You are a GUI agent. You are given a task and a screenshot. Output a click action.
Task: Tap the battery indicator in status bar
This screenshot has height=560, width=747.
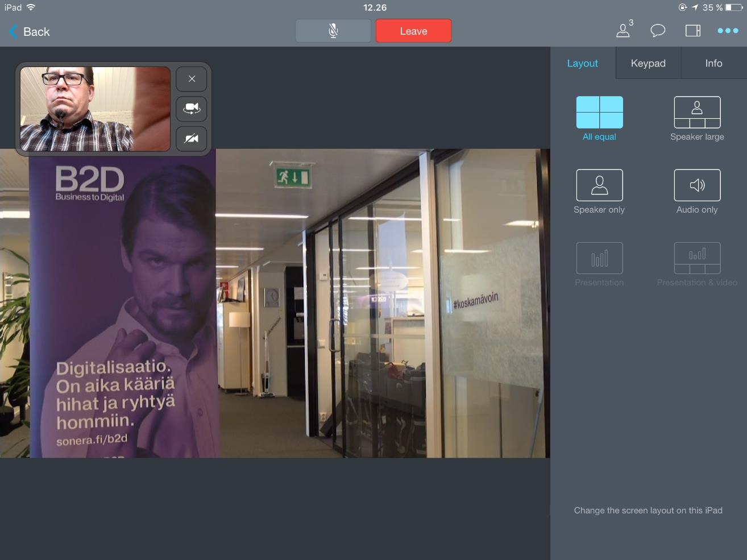733,7
